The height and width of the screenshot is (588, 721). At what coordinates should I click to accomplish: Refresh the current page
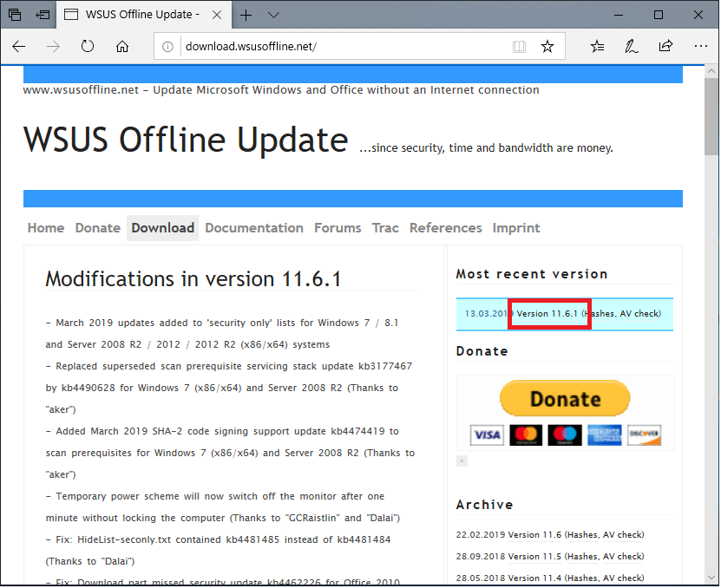point(88,47)
